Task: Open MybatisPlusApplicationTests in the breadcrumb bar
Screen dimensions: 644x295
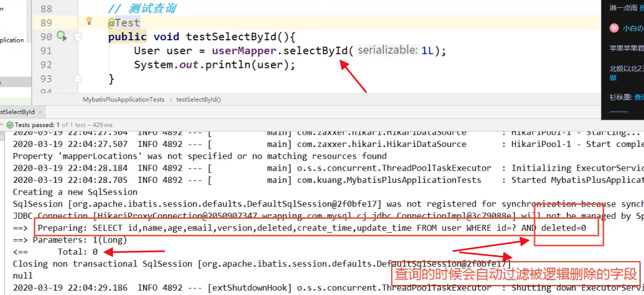Action: pos(123,99)
